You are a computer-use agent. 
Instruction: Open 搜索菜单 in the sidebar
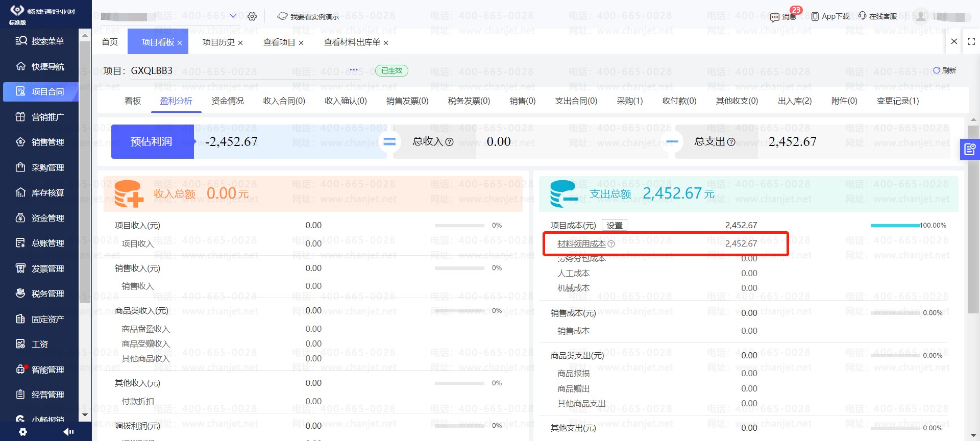click(x=39, y=41)
